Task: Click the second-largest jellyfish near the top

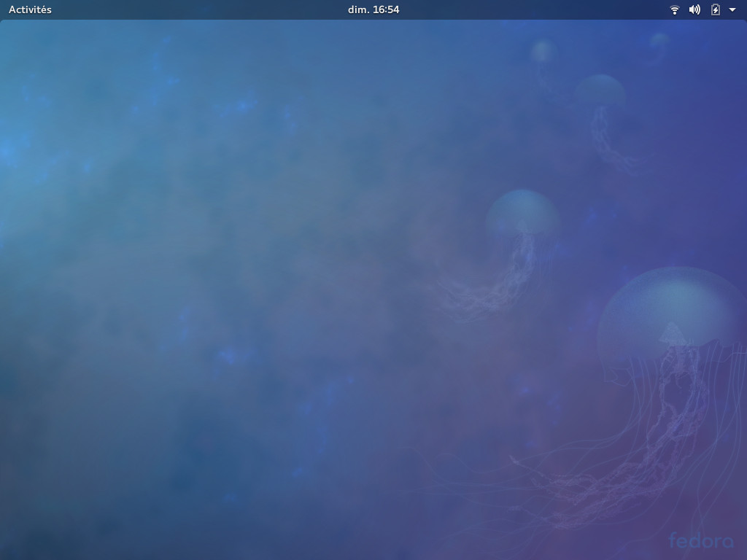Action: (600, 93)
